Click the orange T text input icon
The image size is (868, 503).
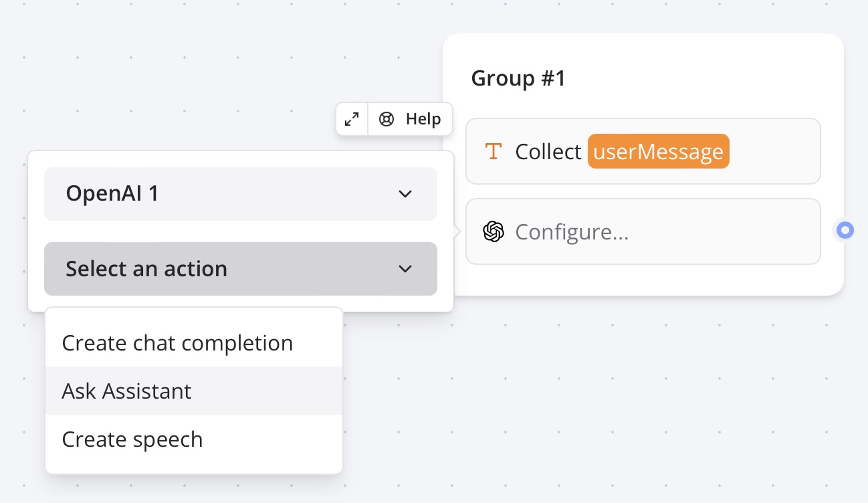tap(493, 151)
